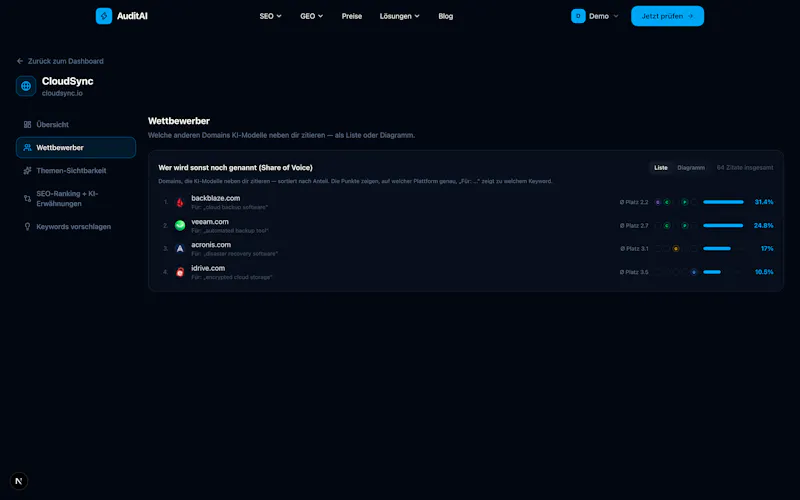Click the red idrive.com favicon
Image resolution: width=800 pixels, height=500 pixels.
click(x=180, y=272)
